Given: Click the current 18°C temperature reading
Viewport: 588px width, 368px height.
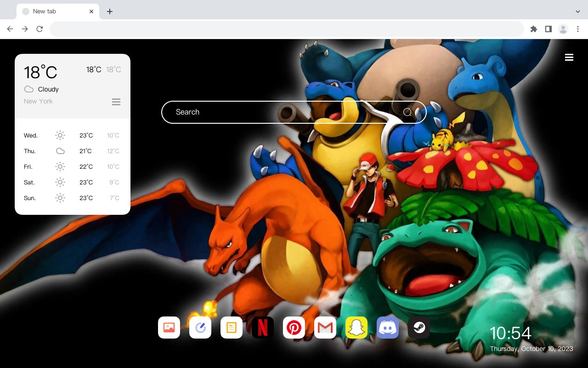Looking at the screenshot, I should 40,72.
